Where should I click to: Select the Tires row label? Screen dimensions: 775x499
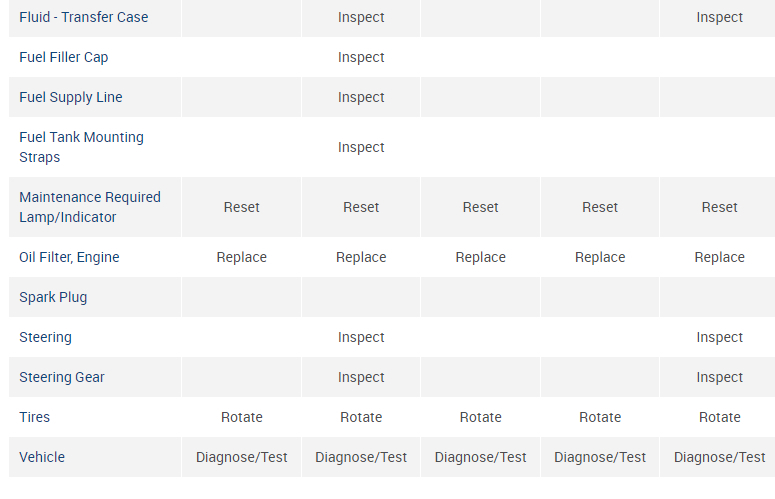click(x=34, y=417)
